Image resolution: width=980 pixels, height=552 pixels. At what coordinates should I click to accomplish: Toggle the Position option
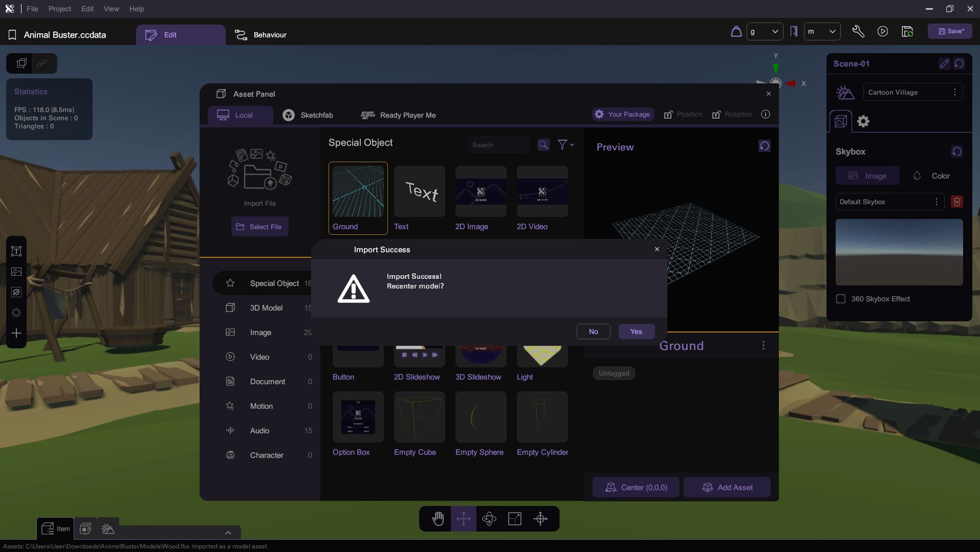pyautogui.click(x=683, y=115)
